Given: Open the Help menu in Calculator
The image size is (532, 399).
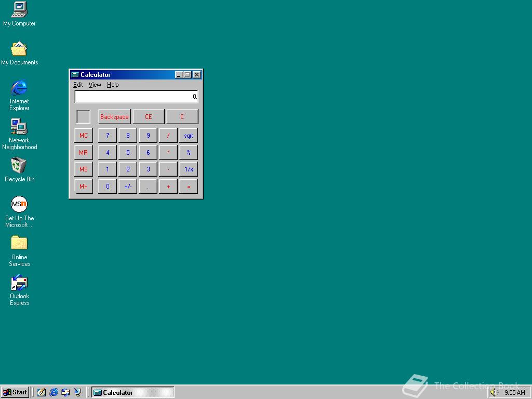Looking at the screenshot, I should (113, 85).
